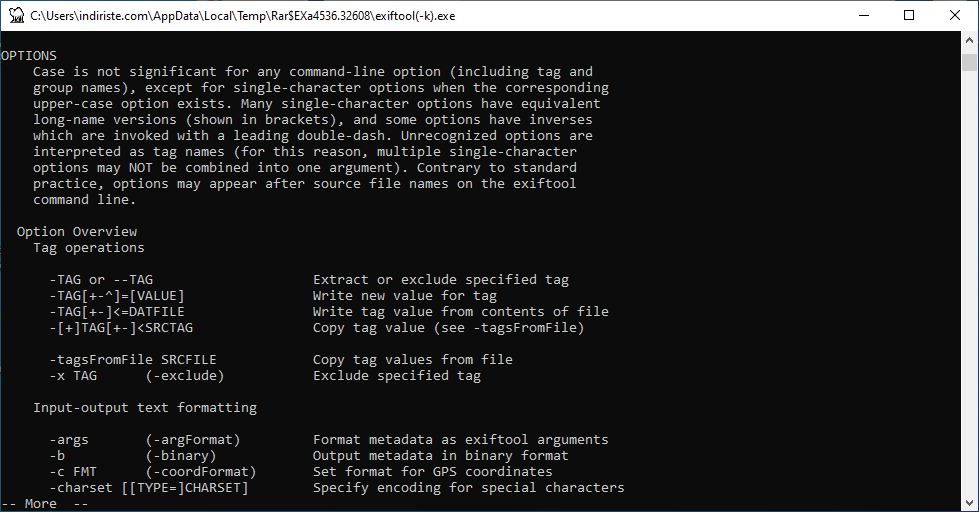Close the exiftool(-k).exe window
Screen dimensions: 979x512
955,16
